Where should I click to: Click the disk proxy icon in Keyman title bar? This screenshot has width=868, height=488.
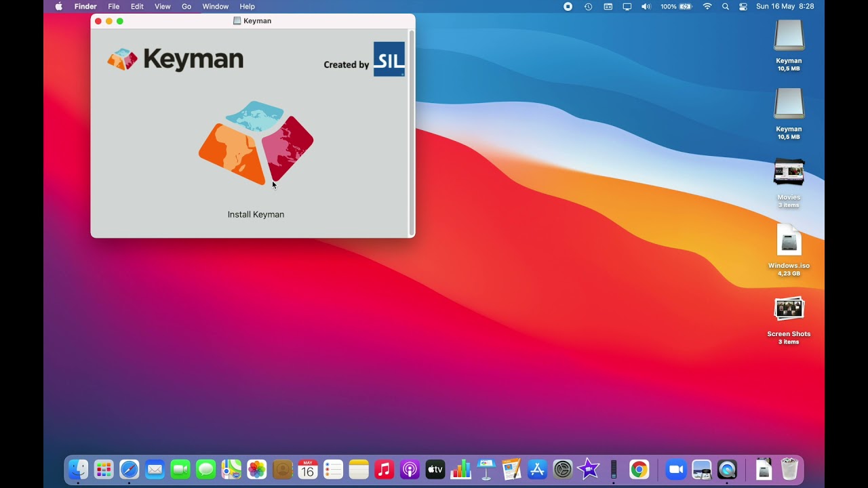pyautogui.click(x=237, y=21)
